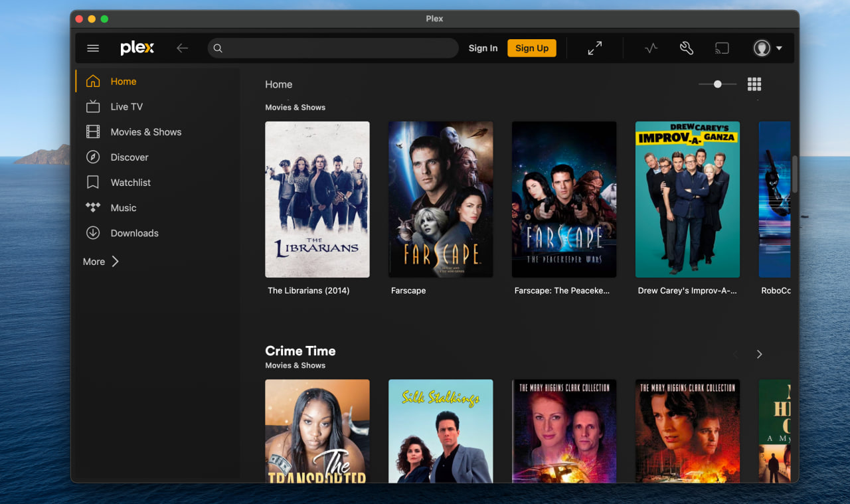Open the Music library
This screenshot has height=504, width=850.
tap(122, 207)
